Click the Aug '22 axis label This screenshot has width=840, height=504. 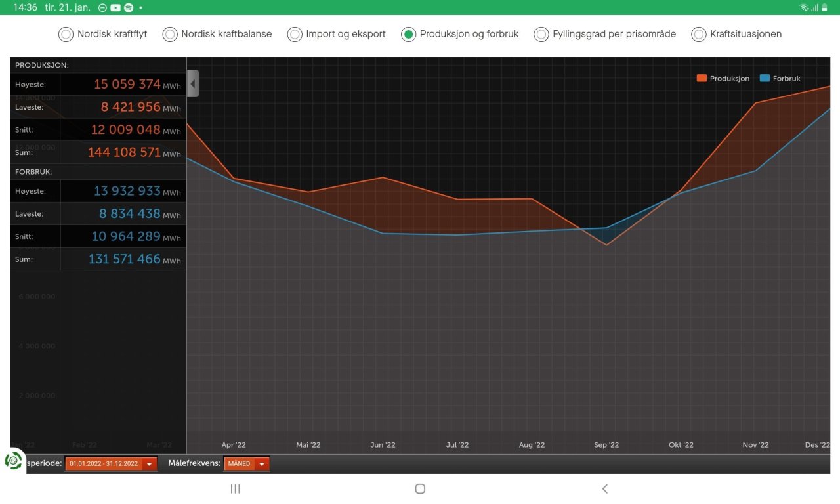point(532,445)
